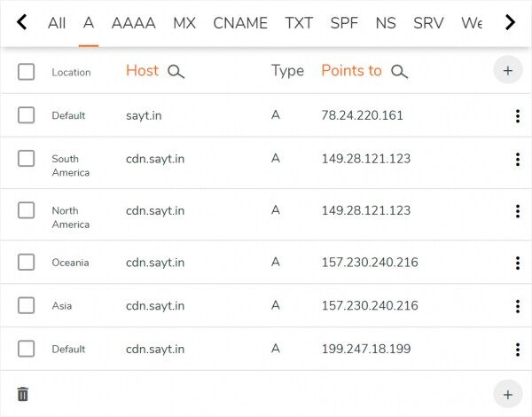532x417 pixels.
Task: Open three-dot menu for 199.247.18.199 record
Action: [517, 350]
